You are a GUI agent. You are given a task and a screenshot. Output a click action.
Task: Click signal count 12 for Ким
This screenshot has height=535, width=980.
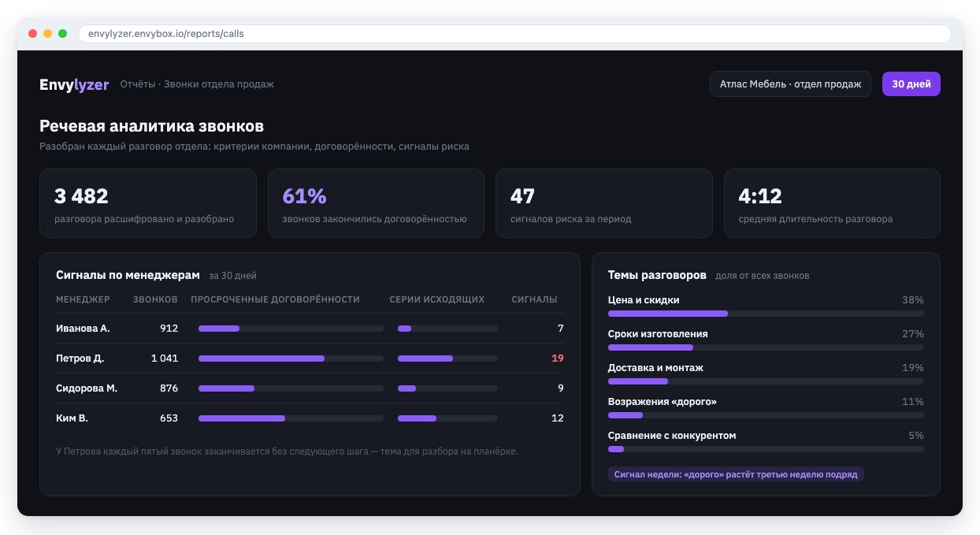pyautogui.click(x=558, y=418)
